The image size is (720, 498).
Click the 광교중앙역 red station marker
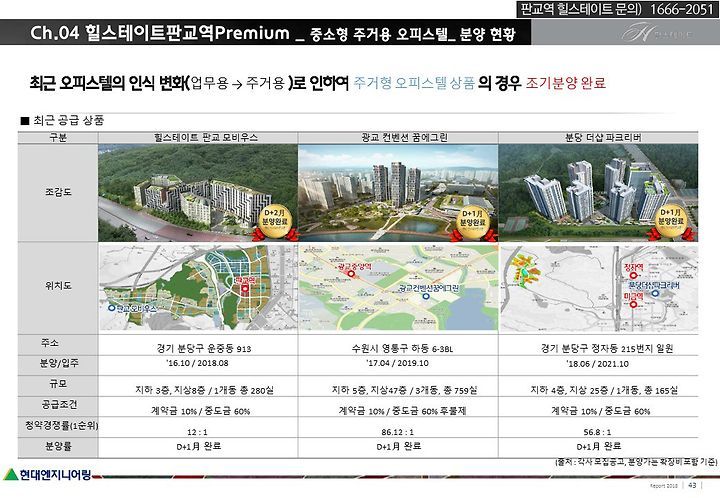tap(351, 274)
